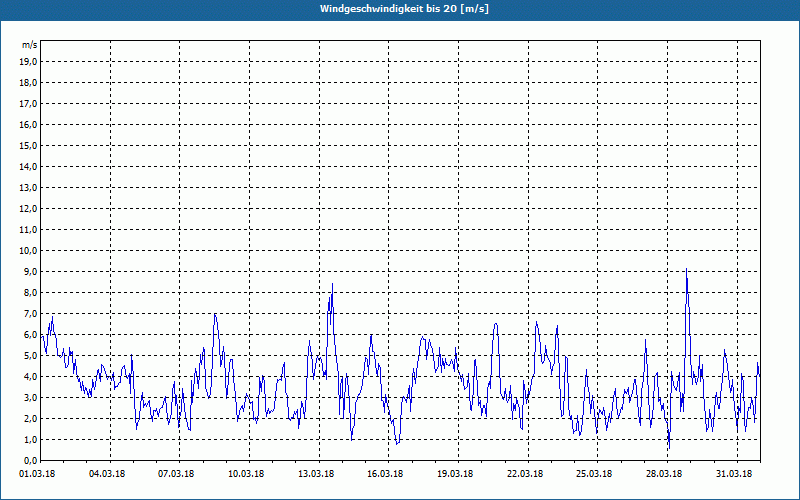Click the 10,0 y-axis label
800x500 pixels.
28,251
